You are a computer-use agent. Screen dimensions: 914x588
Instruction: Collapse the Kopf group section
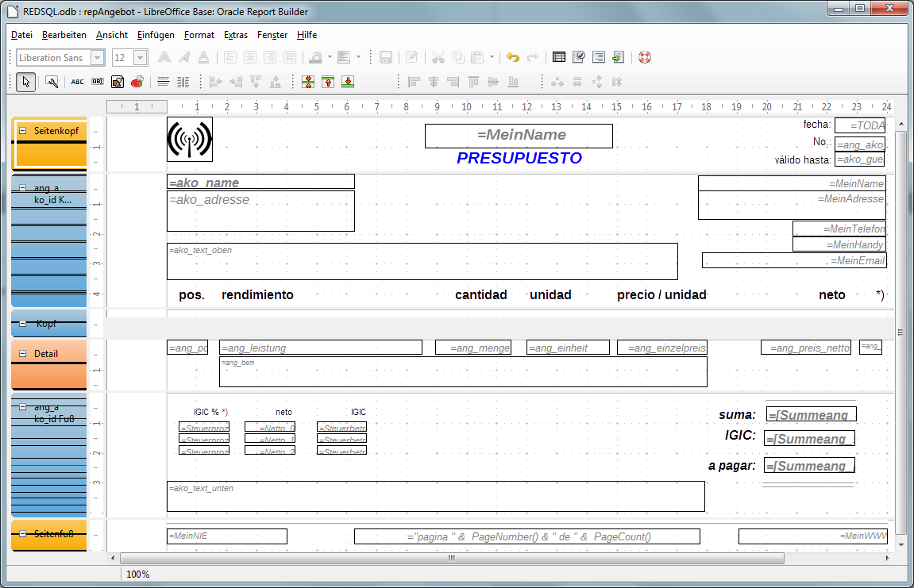[23, 324]
